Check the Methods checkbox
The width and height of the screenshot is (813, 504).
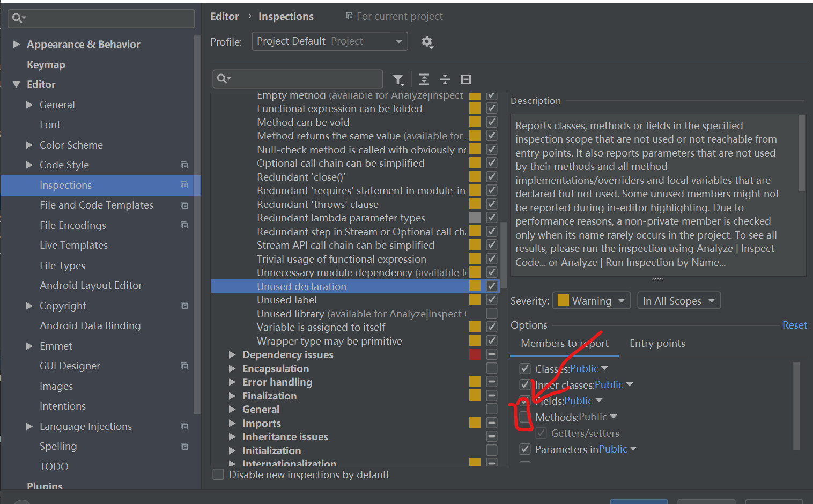pyautogui.click(x=525, y=417)
